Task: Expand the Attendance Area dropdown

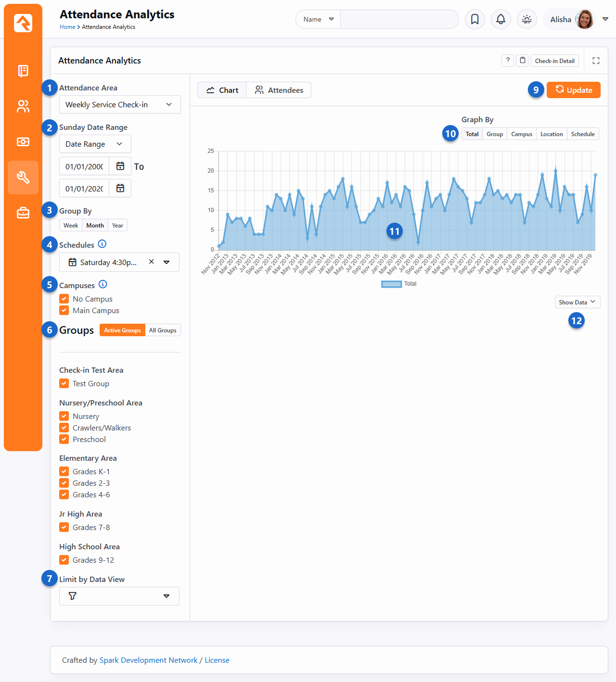Action: (120, 105)
